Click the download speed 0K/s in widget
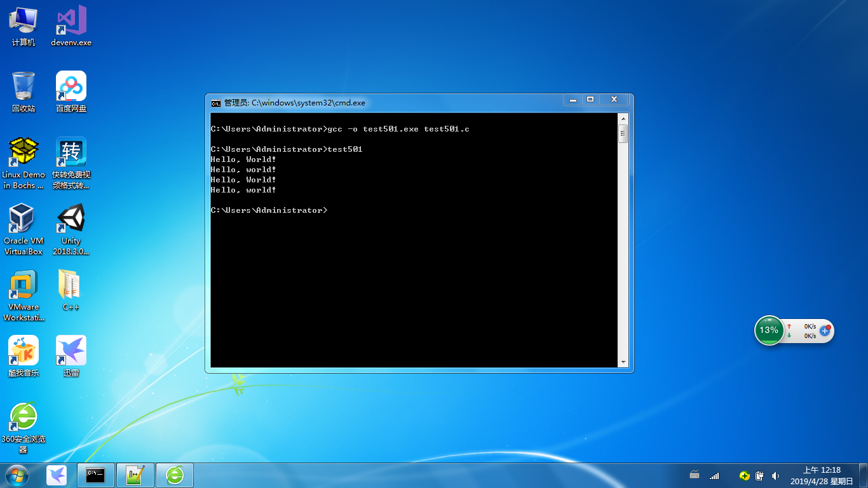Viewport: 868px width, 488px height. 810,335
